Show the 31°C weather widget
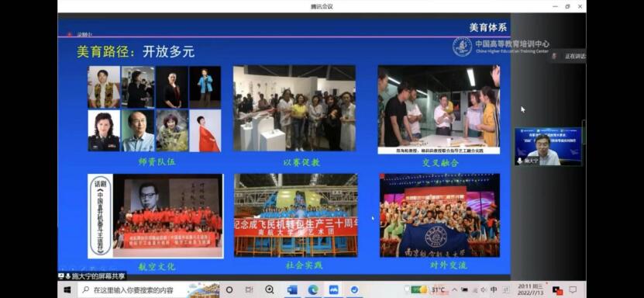 [428, 289]
